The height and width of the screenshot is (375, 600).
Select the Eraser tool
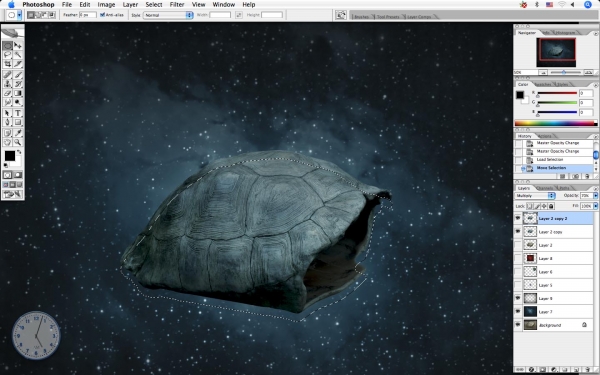8,93
